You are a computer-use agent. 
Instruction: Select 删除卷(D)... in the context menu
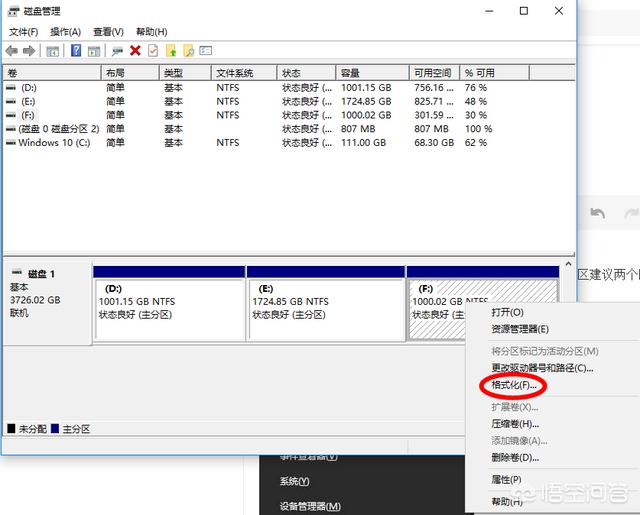tap(514, 457)
